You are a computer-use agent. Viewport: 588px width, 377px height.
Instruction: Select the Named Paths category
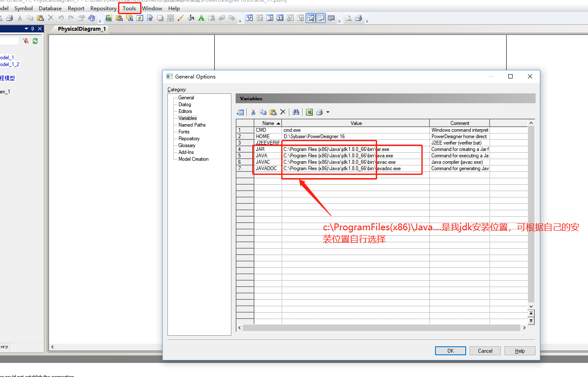[192, 125]
